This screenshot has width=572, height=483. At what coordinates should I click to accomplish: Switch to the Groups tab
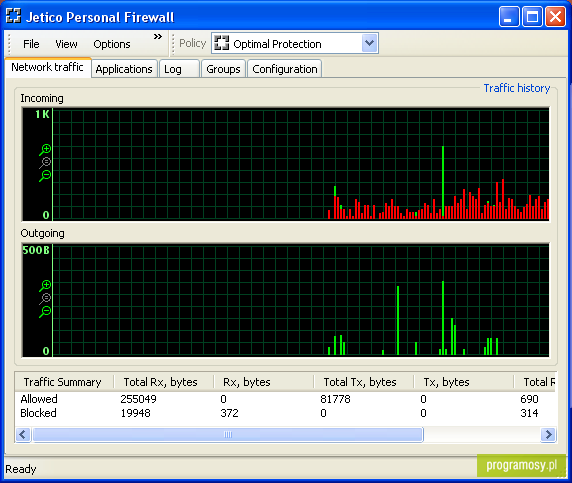point(223,69)
